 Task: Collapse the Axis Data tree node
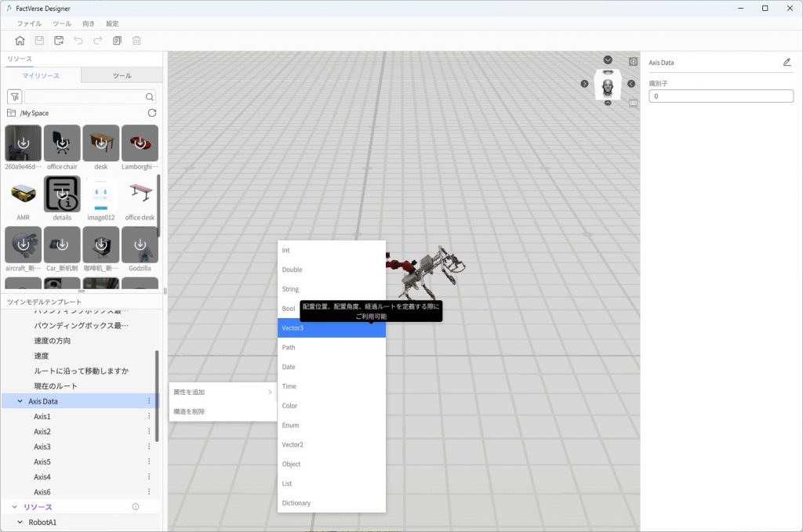coord(20,401)
